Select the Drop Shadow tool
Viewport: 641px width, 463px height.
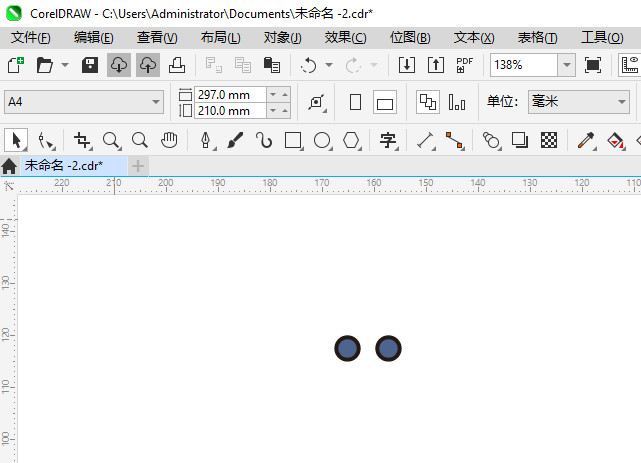[x=520, y=141]
